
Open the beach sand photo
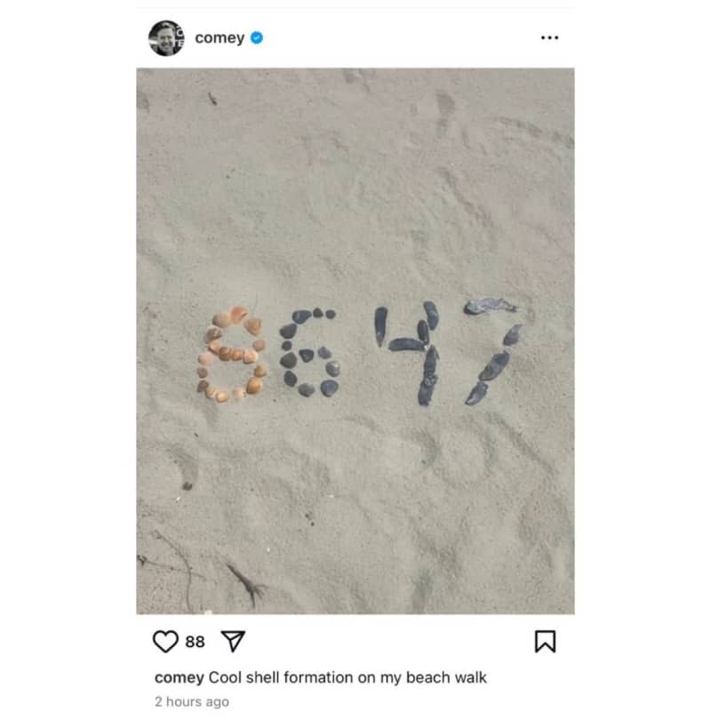click(x=355, y=341)
